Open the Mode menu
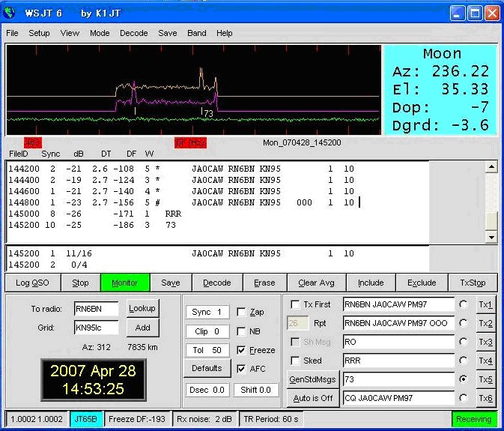 [100, 33]
